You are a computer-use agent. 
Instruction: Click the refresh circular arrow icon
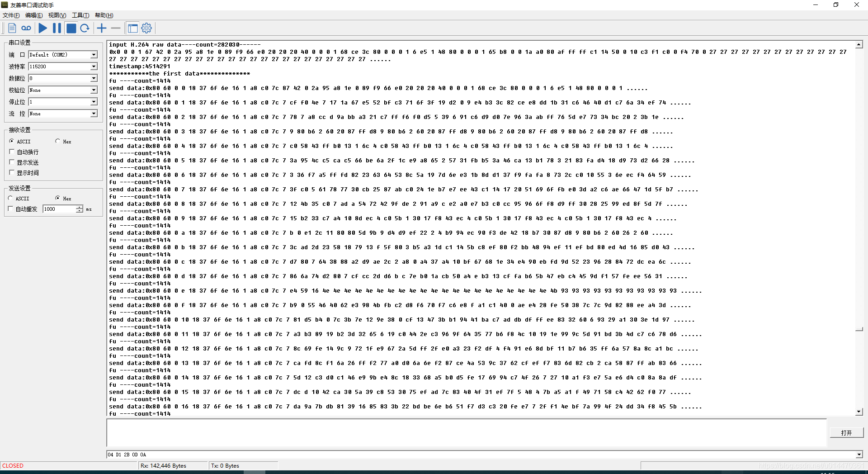pos(85,28)
